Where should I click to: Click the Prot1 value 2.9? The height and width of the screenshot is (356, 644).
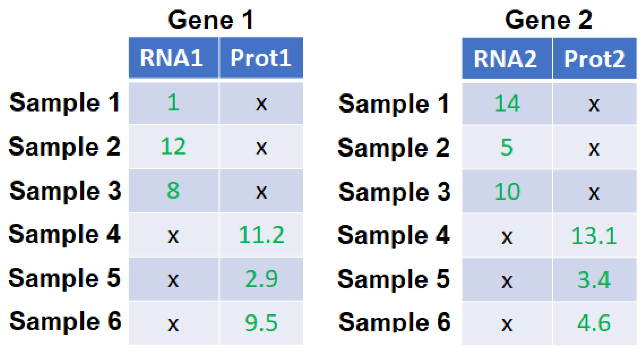(x=261, y=279)
